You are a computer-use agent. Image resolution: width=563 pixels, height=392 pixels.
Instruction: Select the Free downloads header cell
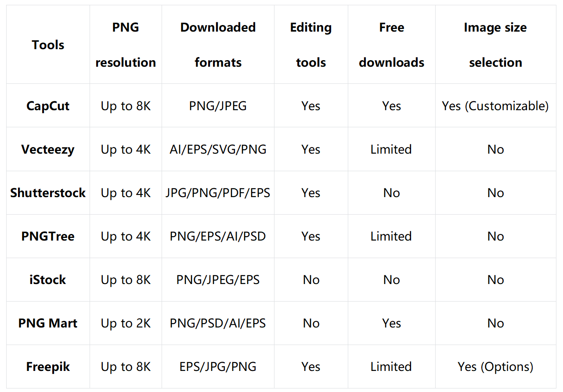(391, 45)
